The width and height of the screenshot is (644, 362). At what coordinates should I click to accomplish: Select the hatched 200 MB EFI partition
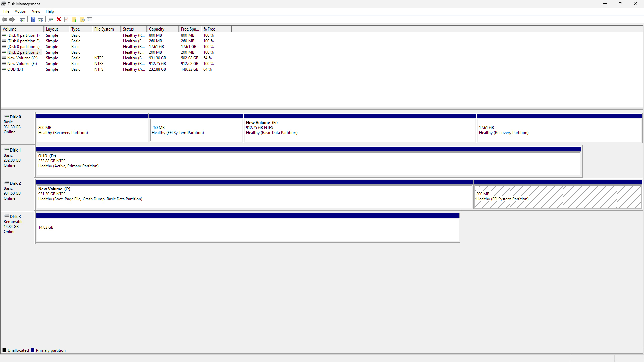point(557,196)
